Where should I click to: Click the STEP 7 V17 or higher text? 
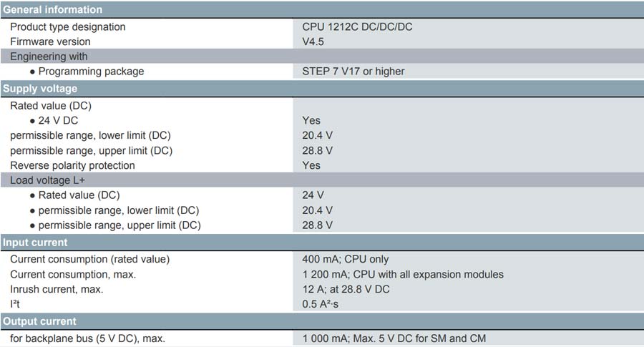(353, 72)
